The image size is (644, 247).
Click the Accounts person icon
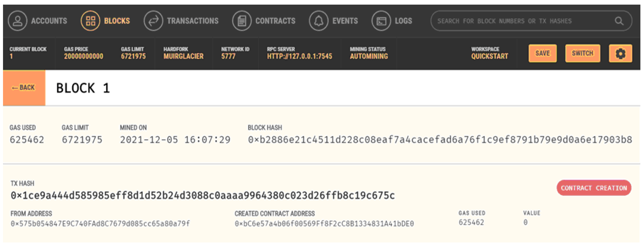click(x=17, y=21)
